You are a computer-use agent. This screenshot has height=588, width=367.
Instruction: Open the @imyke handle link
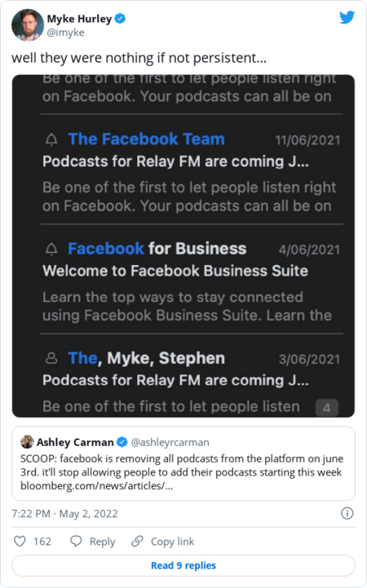[x=65, y=33]
